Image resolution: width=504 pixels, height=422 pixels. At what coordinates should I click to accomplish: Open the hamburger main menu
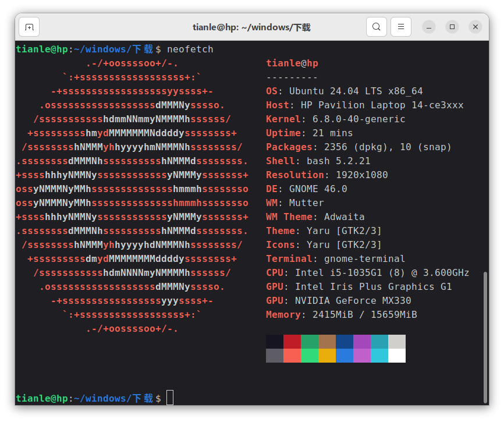coord(401,27)
